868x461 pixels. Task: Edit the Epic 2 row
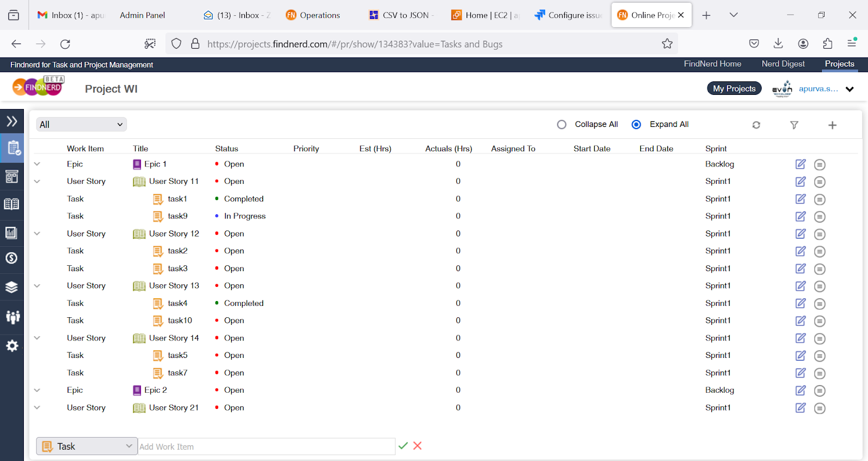(801, 390)
